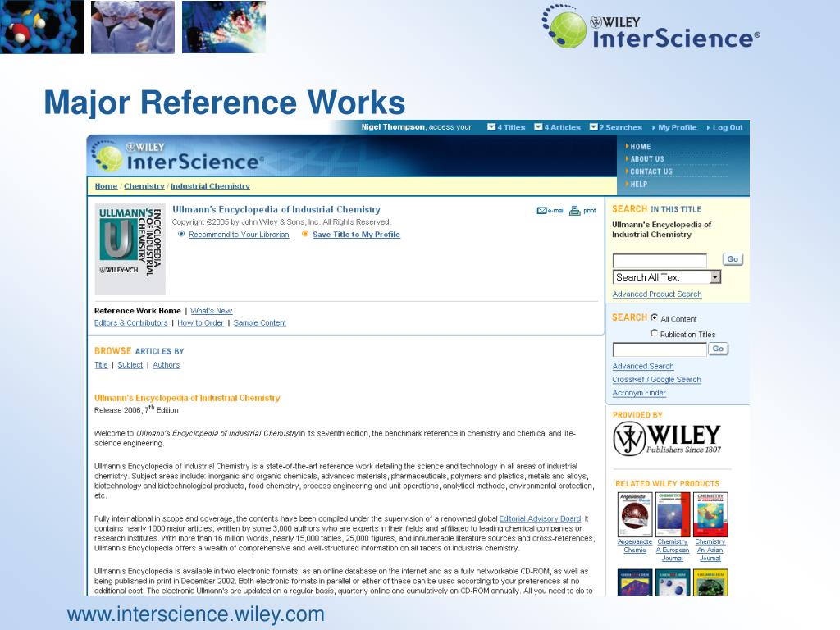Image resolution: width=840 pixels, height=630 pixels.
Task: Click Industrial Chemistry breadcrumb link
Action: coord(210,186)
